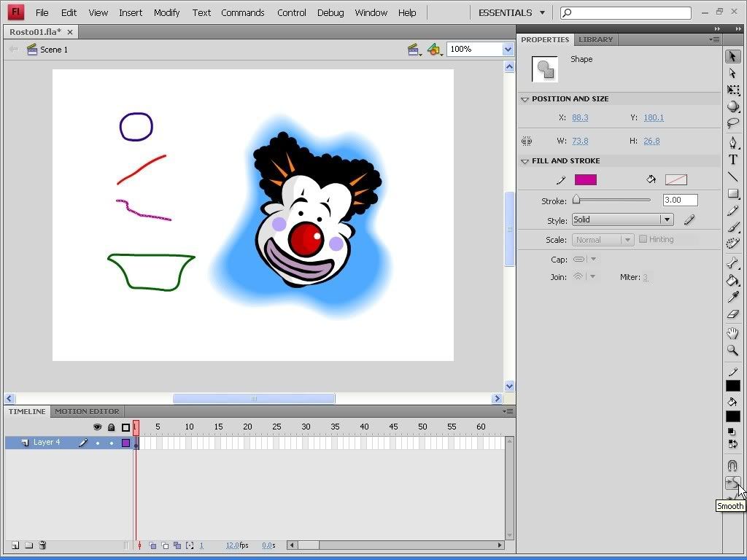747x560 pixels.
Task: Select the Zoom magnifier tool
Action: tap(733, 350)
